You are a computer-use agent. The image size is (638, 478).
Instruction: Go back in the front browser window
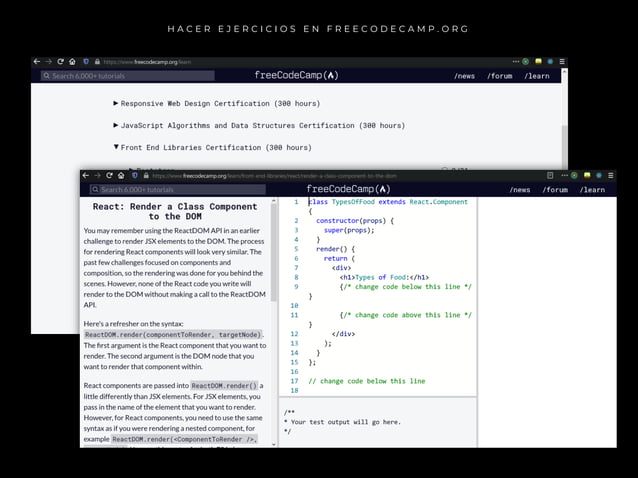coord(85,175)
